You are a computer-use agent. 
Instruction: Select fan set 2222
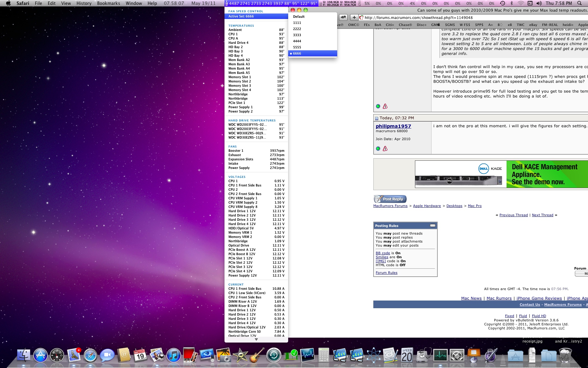[313, 29]
